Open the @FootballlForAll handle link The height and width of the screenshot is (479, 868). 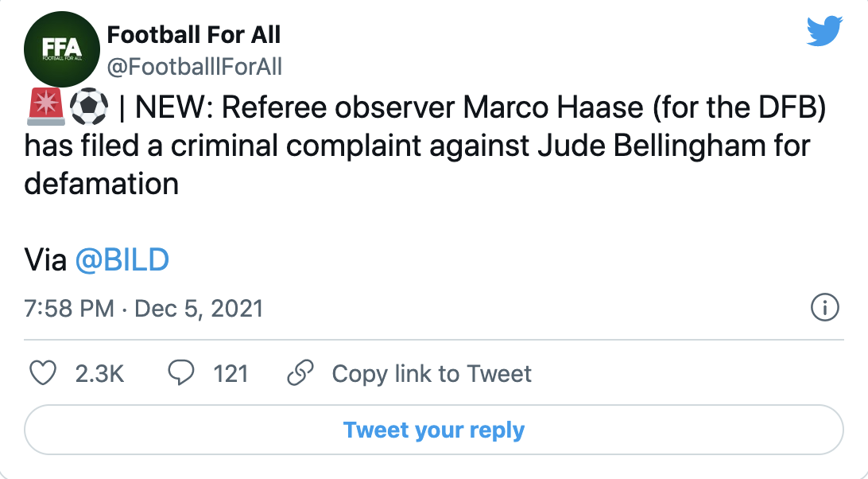click(194, 67)
